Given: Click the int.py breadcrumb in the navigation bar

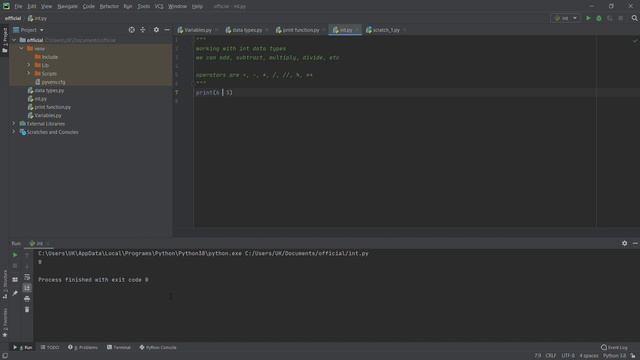Looking at the screenshot, I should pyautogui.click(x=37, y=18).
